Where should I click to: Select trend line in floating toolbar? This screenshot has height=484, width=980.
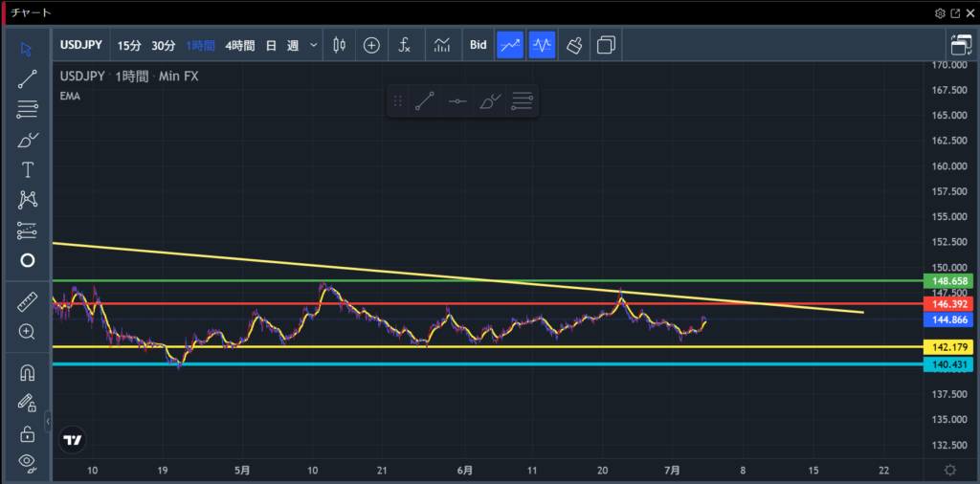click(x=424, y=100)
